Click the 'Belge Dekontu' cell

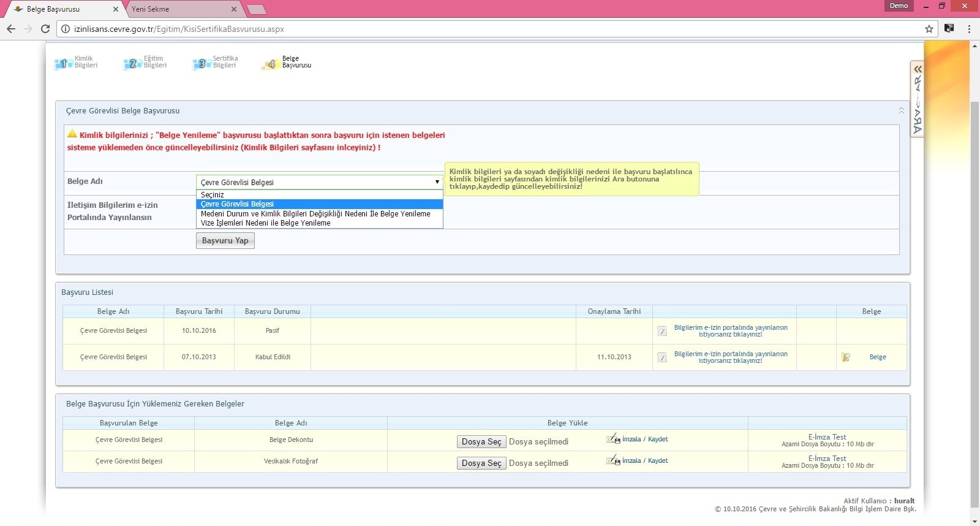point(291,440)
